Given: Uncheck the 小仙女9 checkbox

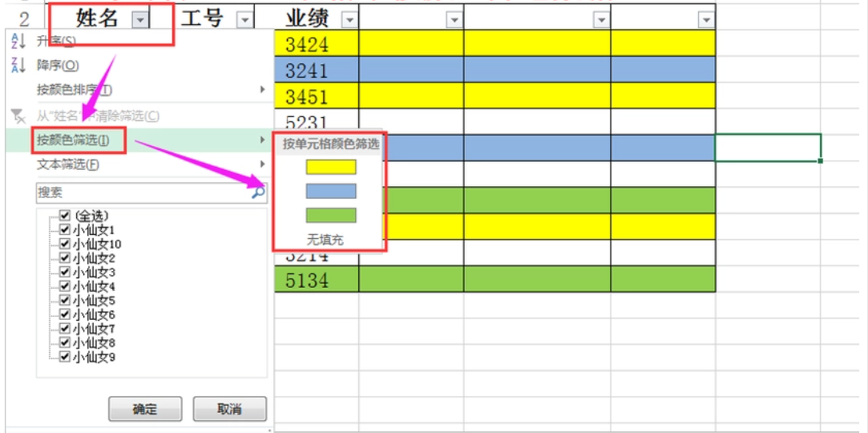Looking at the screenshot, I should tap(65, 357).
